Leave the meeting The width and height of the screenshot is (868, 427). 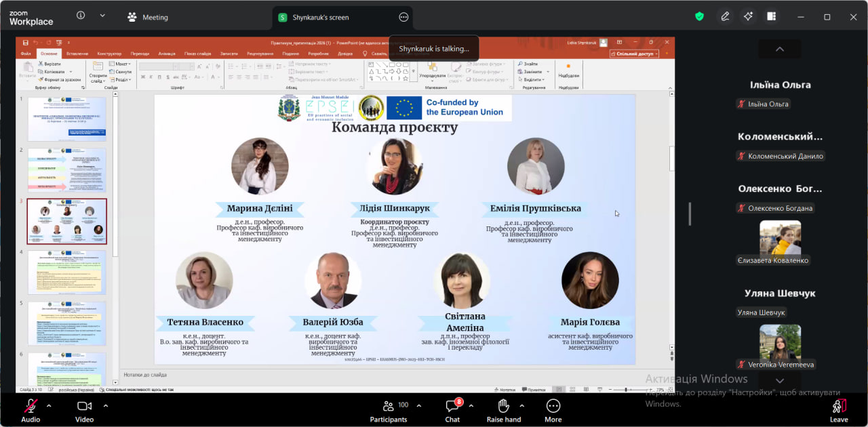click(x=839, y=410)
